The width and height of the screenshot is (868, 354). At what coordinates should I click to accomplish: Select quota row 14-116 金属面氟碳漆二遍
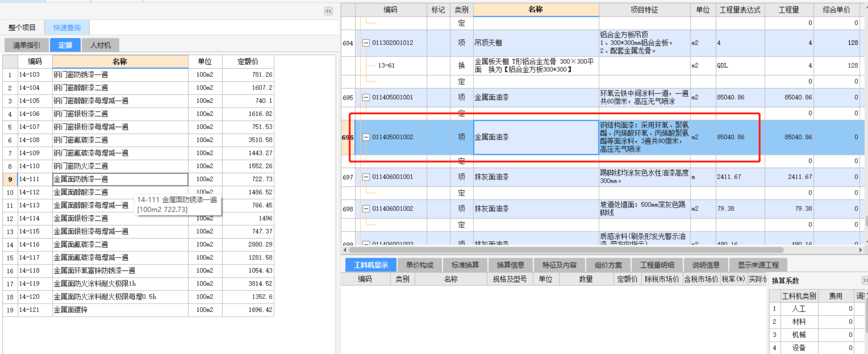pos(138,244)
